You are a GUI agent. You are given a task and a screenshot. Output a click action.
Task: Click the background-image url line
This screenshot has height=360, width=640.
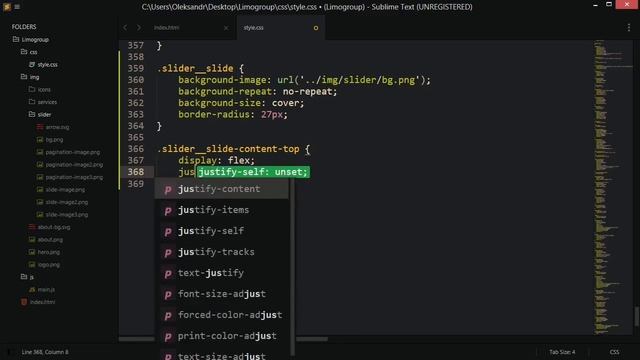click(304, 80)
